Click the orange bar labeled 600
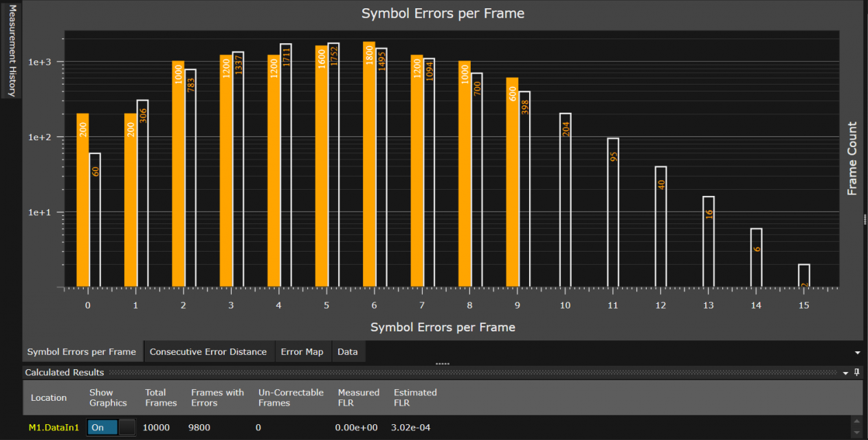The image size is (868, 440). (x=512, y=181)
